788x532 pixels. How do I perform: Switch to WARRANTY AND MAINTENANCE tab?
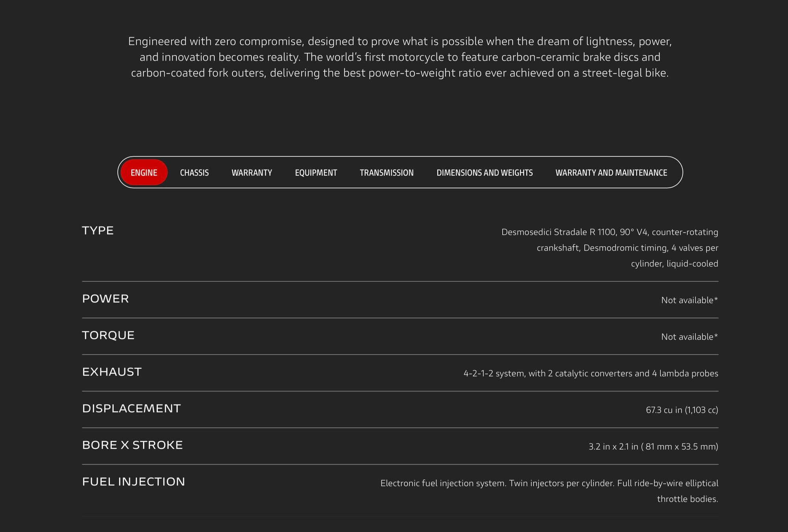tap(611, 172)
